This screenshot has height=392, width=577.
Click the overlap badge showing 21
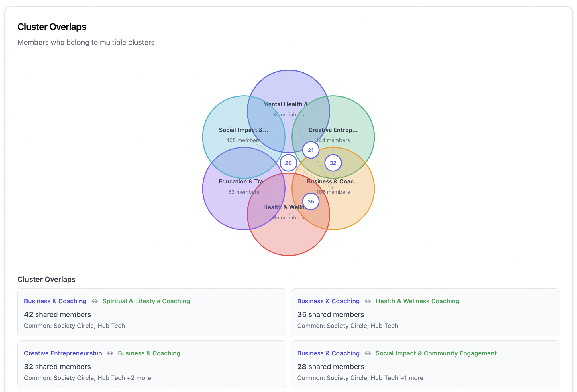pyautogui.click(x=311, y=150)
